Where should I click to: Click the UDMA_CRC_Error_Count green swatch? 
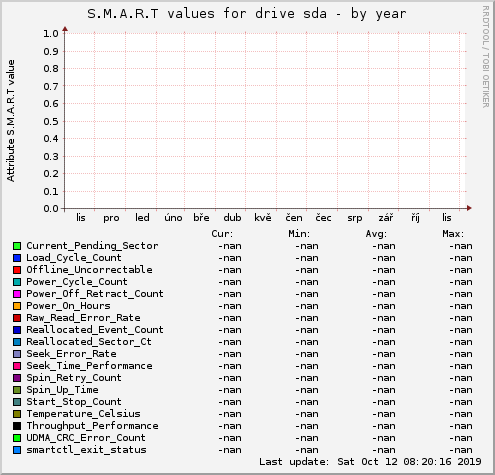17,438
